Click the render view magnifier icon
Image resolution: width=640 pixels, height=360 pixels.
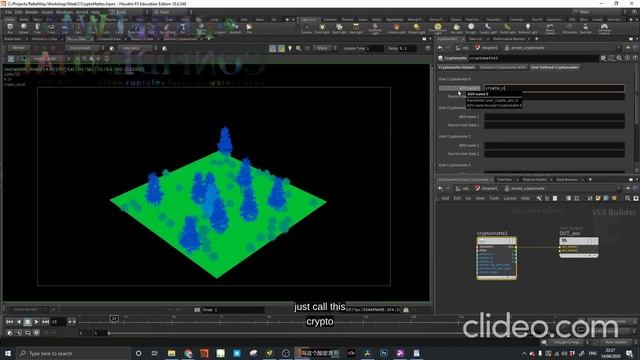(298, 48)
